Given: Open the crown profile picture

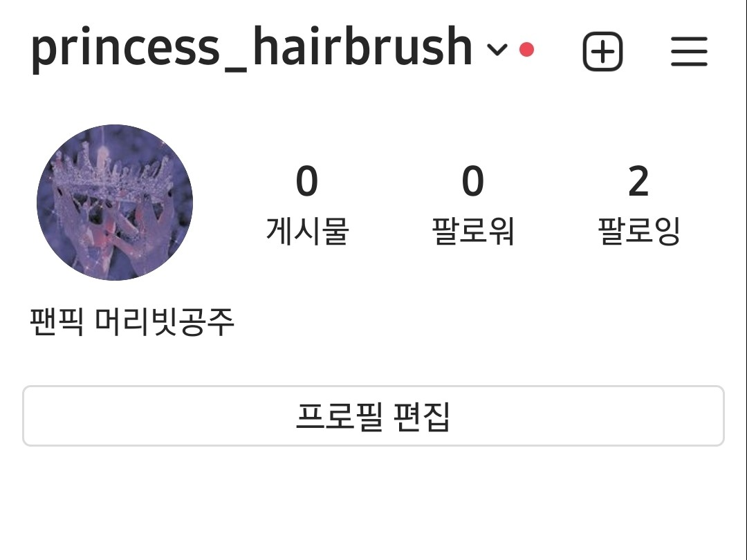Looking at the screenshot, I should [115, 203].
